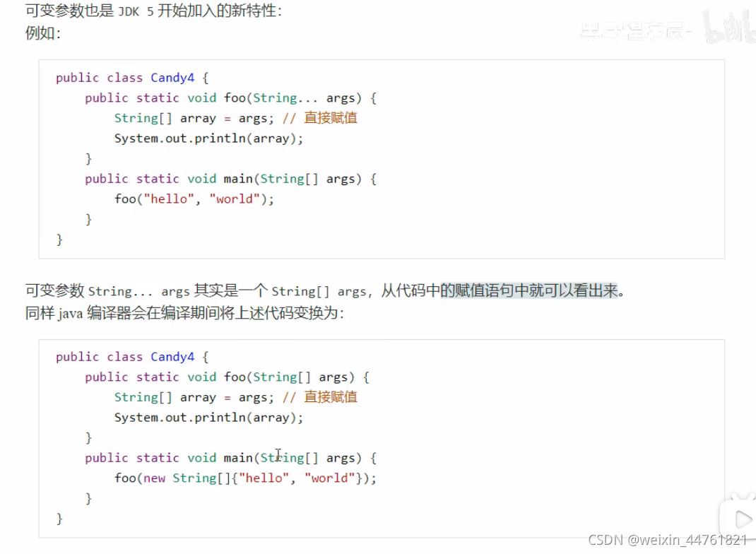Click "public class Candy4" in first code block
756x554 pixels.
[x=132, y=78]
